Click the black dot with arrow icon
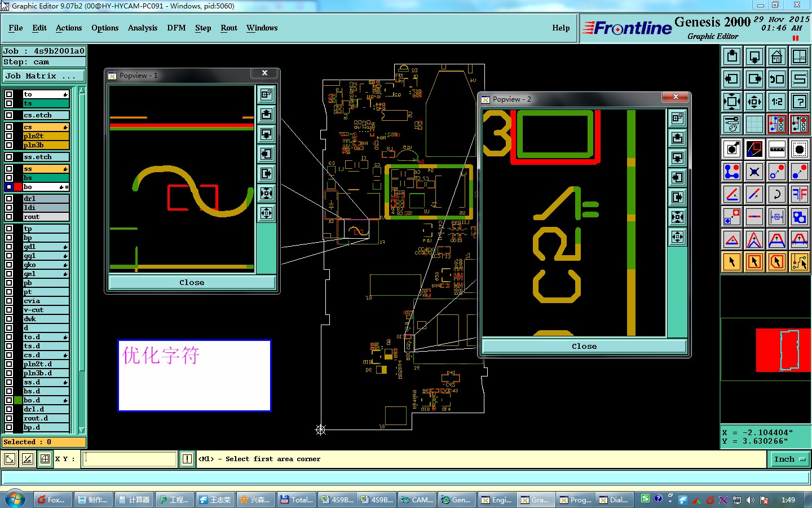The height and width of the screenshot is (508, 812). [732, 149]
